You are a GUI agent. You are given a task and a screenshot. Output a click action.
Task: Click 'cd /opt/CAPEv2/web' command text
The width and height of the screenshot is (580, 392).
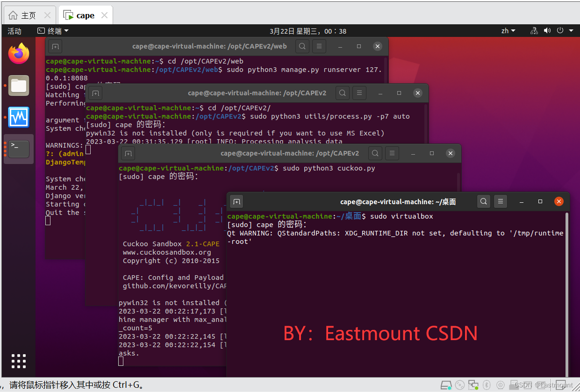[206, 61]
